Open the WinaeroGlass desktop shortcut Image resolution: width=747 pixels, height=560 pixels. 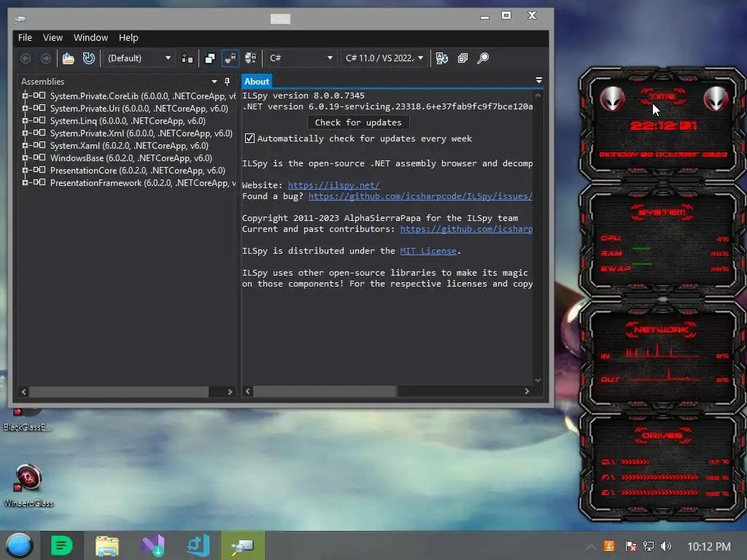28,485
